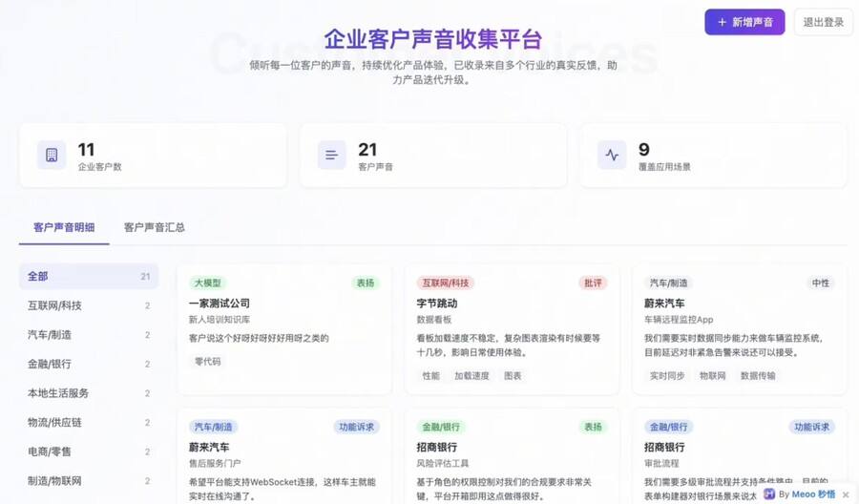Click the 退出登录 button

[824, 23]
